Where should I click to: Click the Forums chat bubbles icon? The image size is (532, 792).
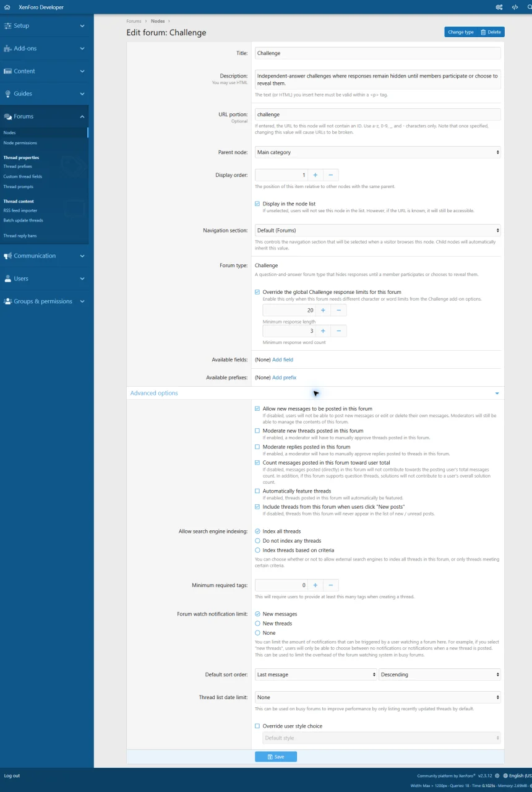[8, 116]
